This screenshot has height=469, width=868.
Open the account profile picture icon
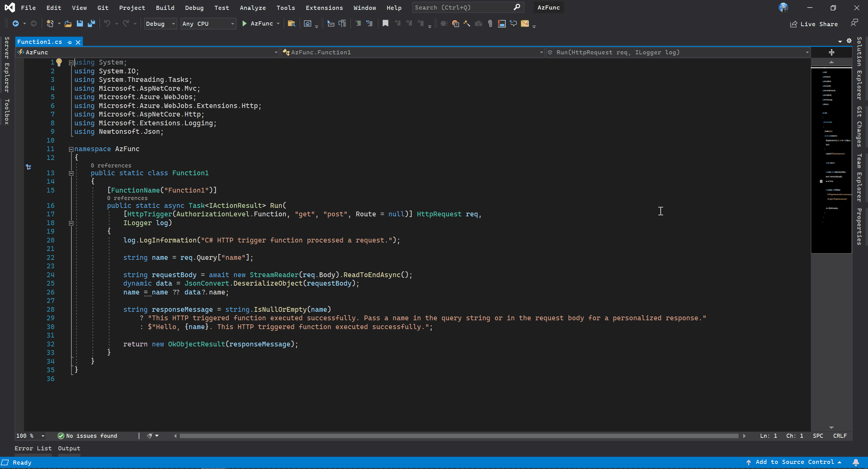[x=783, y=7]
